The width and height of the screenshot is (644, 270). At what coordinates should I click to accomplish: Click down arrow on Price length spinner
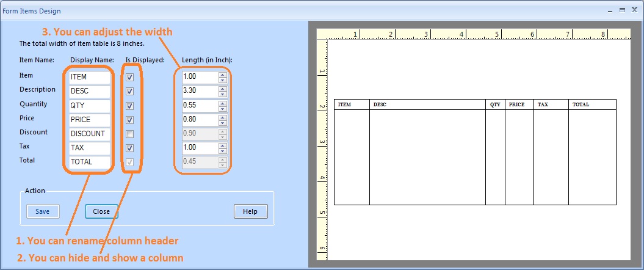click(x=223, y=123)
